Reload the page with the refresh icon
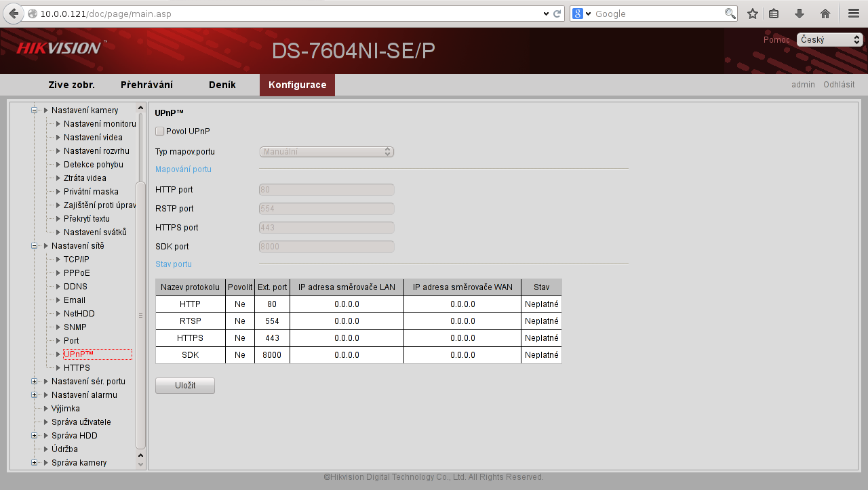This screenshot has height=490, width=868. pyautogui.click(x=557, y=14)
